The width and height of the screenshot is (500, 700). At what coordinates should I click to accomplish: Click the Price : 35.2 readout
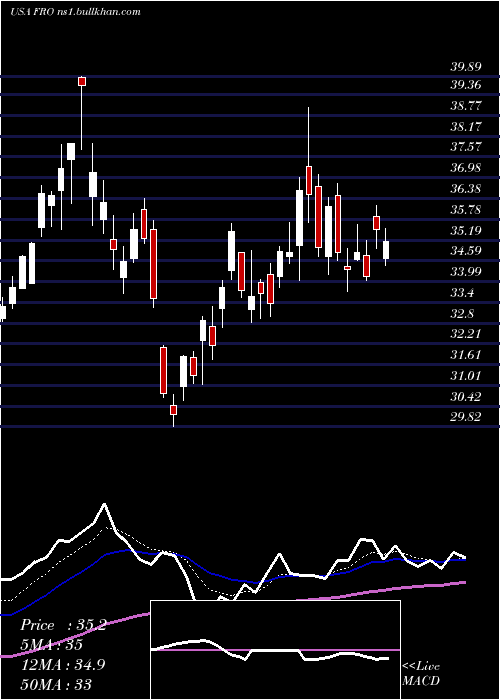[63, 625]
